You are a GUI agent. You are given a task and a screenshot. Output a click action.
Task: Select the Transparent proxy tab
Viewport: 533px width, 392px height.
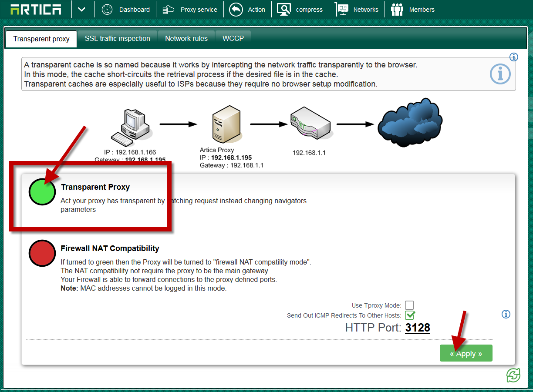[41, 39]
